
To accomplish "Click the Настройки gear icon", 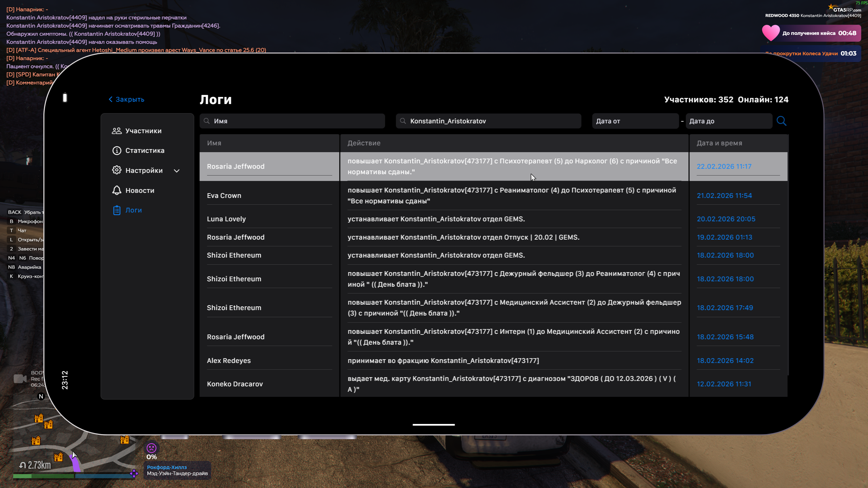I will (117, 170).
